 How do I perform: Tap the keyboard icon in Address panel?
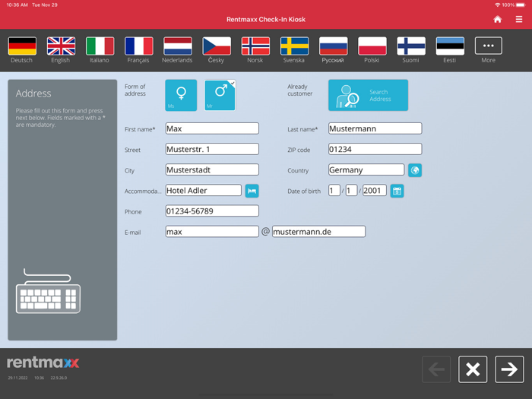pyautogui.click(x=48, y=291)
